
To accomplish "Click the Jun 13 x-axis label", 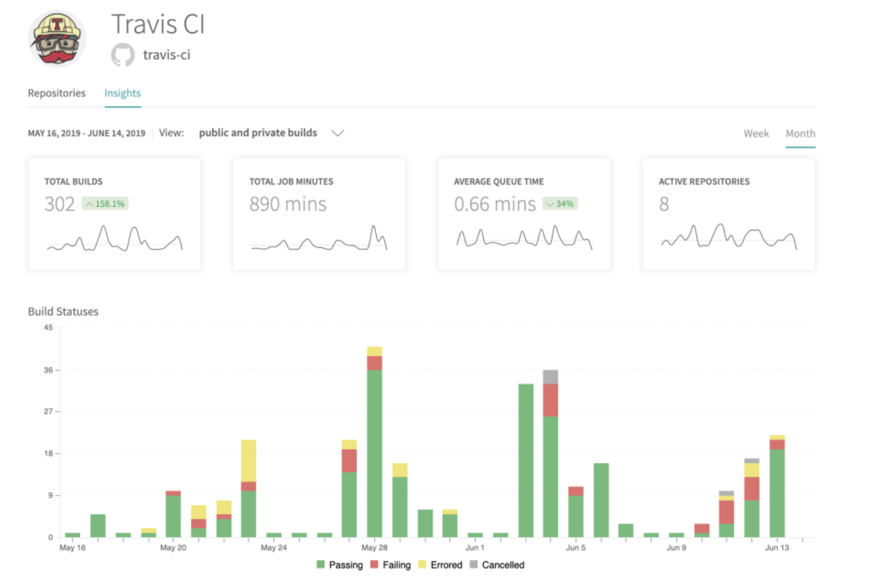I will click(777, 547).
